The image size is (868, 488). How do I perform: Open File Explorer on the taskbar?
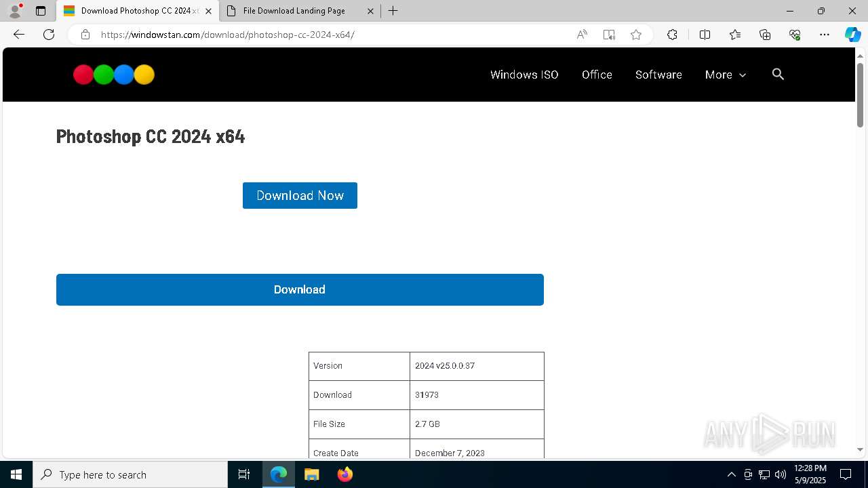[311, 474]
